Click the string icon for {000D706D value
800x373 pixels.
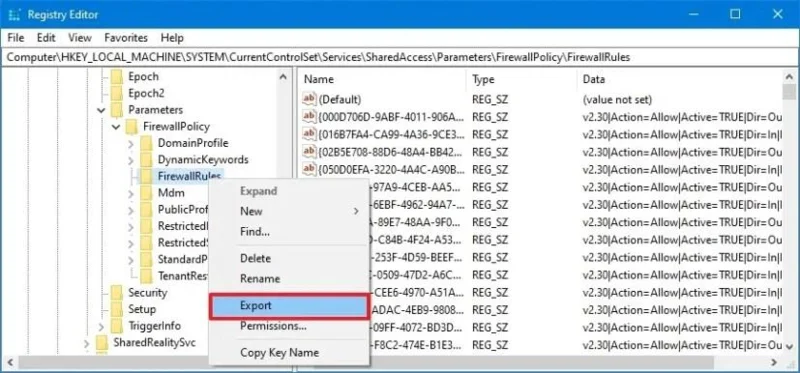[309, 117]
